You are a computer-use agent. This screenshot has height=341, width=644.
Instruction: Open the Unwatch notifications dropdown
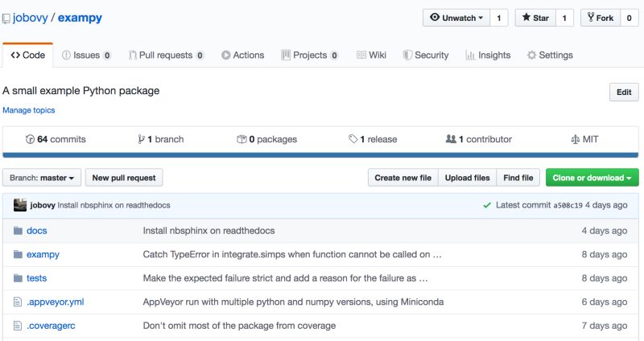tap(456, 18)
